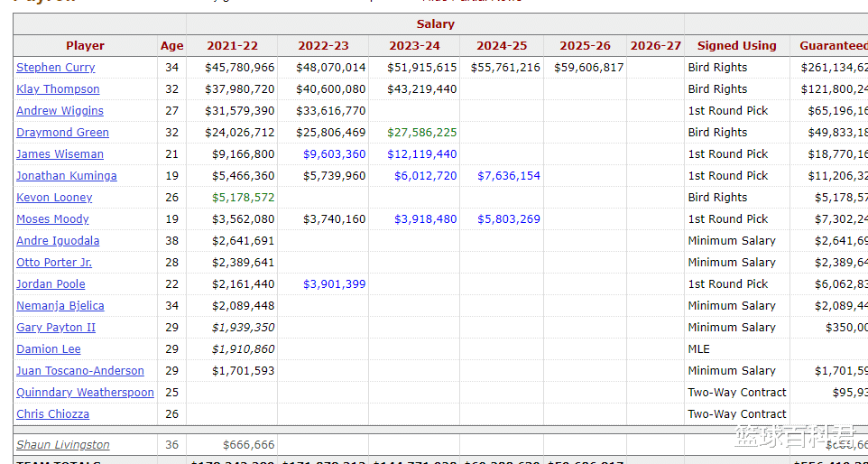Visit Moses Moody's profile link
Screen dimensions: 868x464
(52, 218)
